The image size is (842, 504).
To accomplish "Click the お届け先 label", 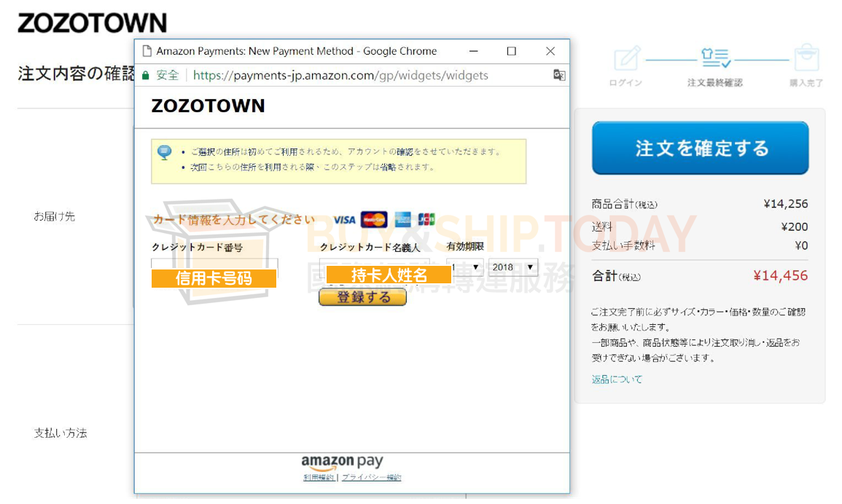I will [x=55, y=216].
